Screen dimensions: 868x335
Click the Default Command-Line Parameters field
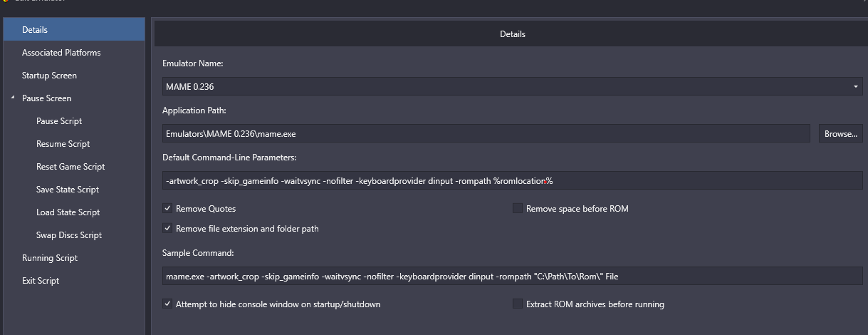click(513, 181)
